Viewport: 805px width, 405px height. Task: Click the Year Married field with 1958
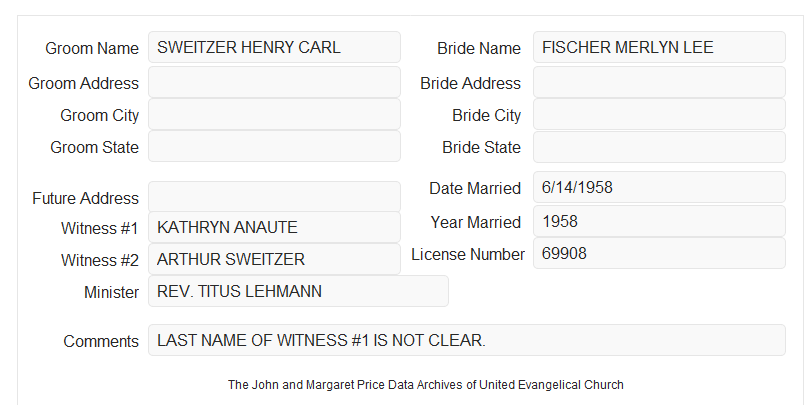tap(659, 221)
